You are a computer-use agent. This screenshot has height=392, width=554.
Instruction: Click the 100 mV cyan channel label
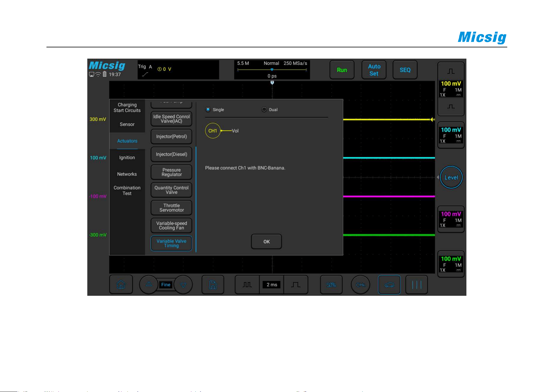pyautogui.click(x=98, y=158)
